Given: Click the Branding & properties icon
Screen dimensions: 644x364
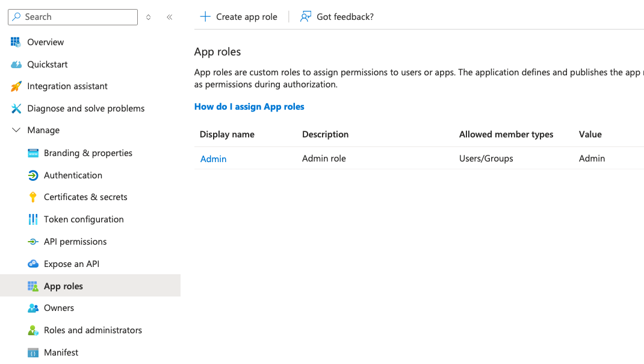Looking at the screenshot, I should pyautogui.click(x=33, y=153).
